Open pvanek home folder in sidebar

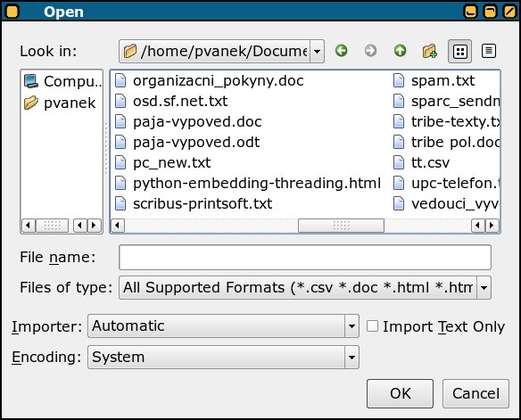[x=60, y=103]
